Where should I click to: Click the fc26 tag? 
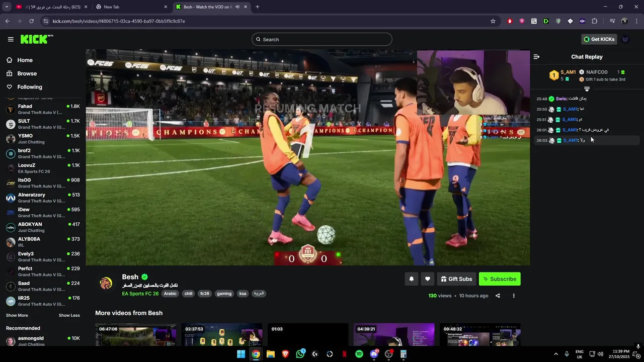click(x=204, y=294)
